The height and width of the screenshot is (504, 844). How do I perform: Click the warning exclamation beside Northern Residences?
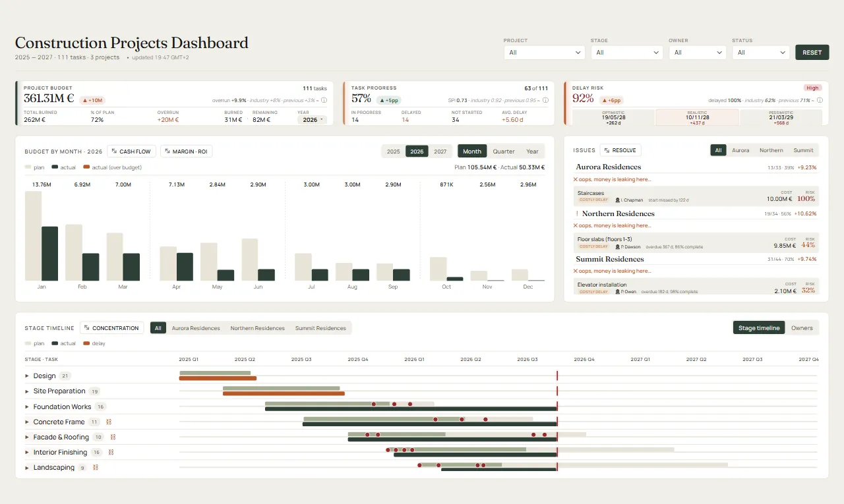pyautogui.click(x=577, y=214)
